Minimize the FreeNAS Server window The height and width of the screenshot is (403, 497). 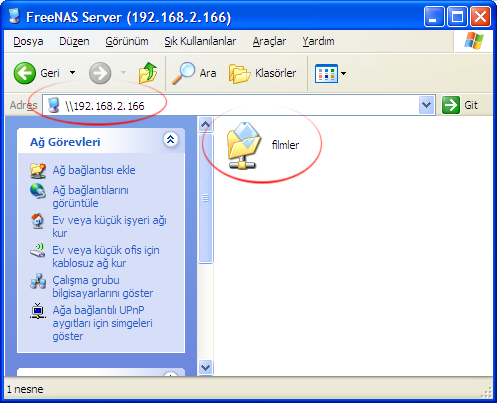click(434, 16)
